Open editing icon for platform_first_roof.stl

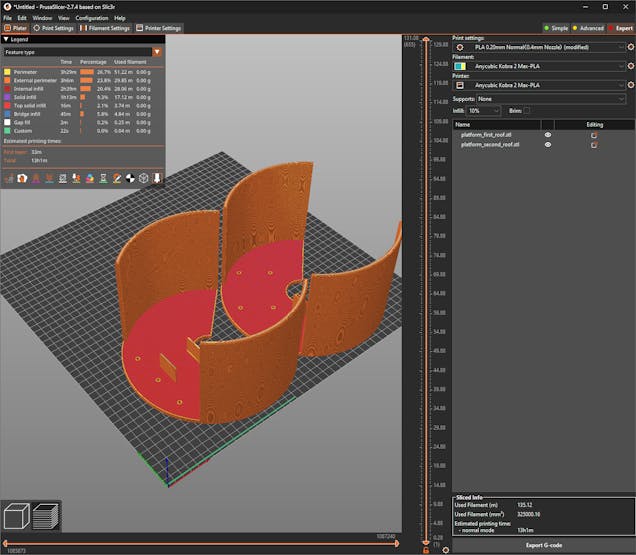coord(594,134)
